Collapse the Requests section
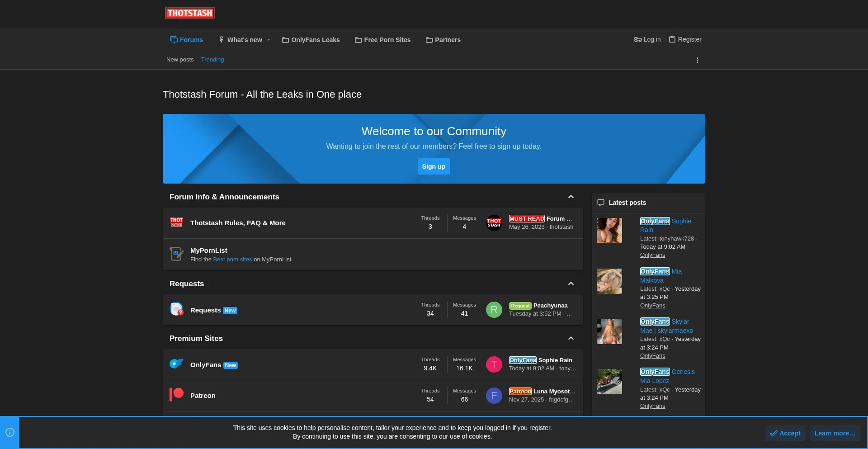Viewport: 868px width, 449px height. pyautogui.click(x=571, y=284)
